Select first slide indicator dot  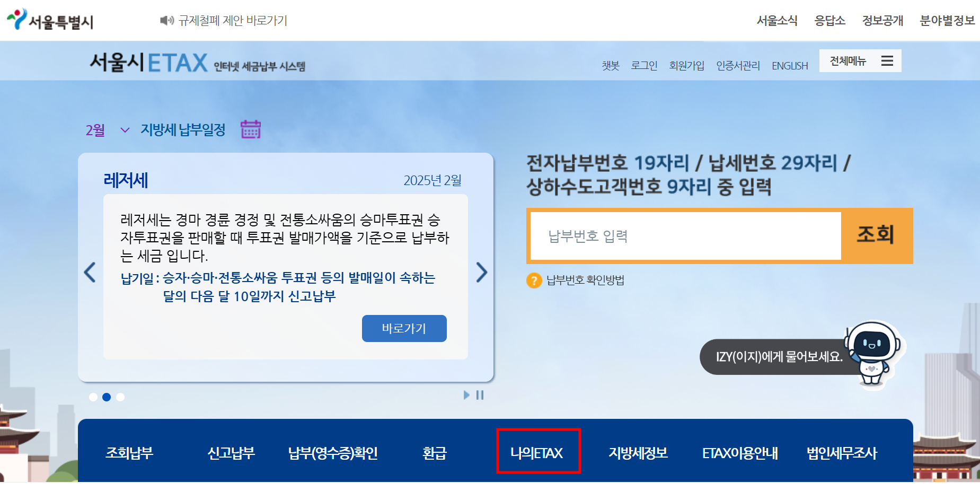click(93, 397)
